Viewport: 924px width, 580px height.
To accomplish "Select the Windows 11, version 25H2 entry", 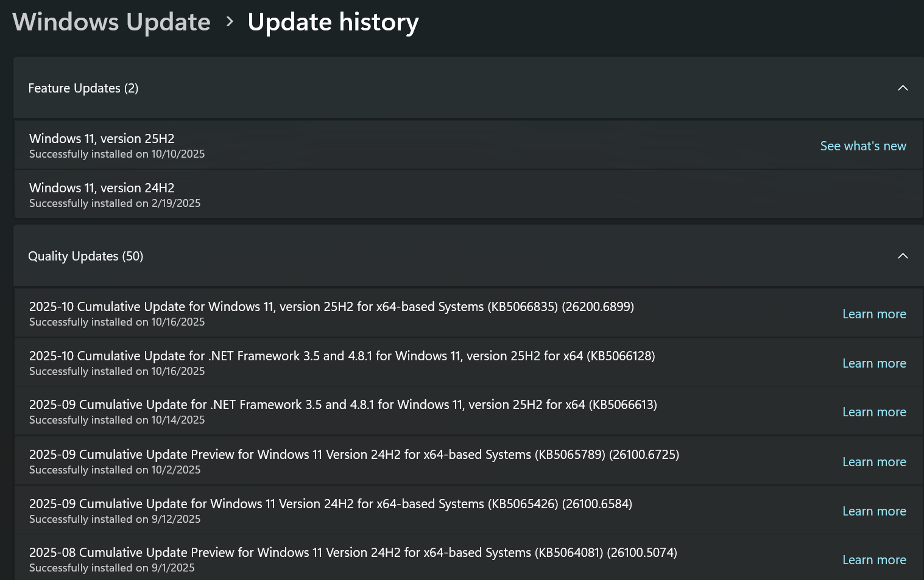I will [x=102, y=139].
